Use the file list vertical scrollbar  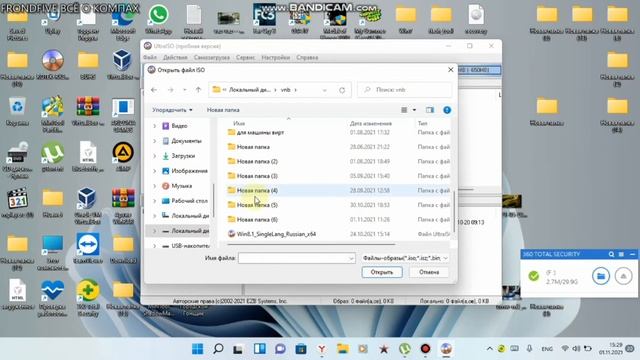point(454,211)
